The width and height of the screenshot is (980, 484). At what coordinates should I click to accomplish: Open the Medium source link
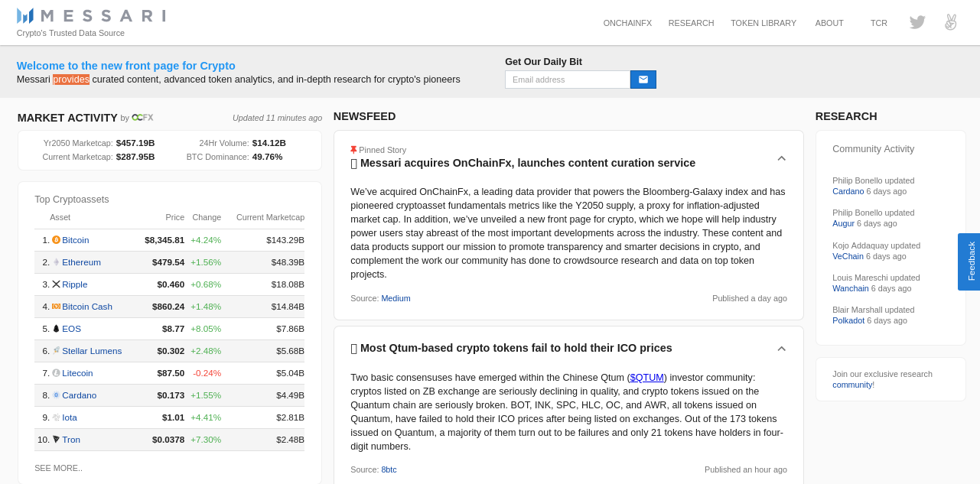396,298
